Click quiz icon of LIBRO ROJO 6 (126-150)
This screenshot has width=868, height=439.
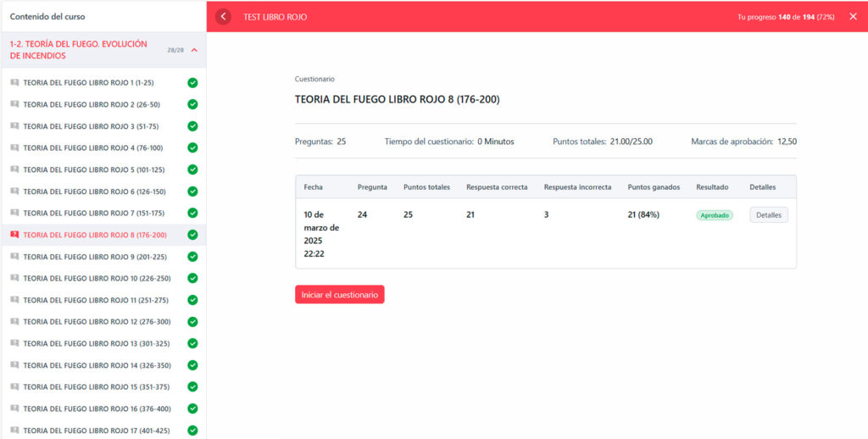(14, 192)
